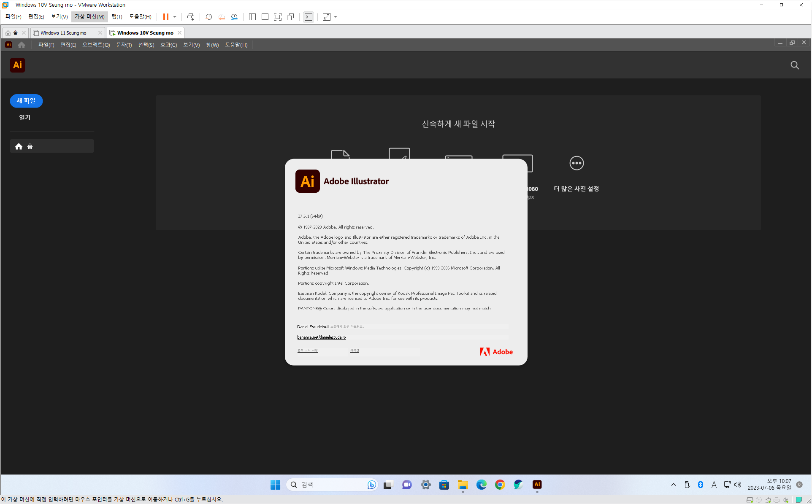The height and width of the screenshot is (504, 812).
Task: Open behance.net/danielescudeiro link
Action: pos(321,337)
